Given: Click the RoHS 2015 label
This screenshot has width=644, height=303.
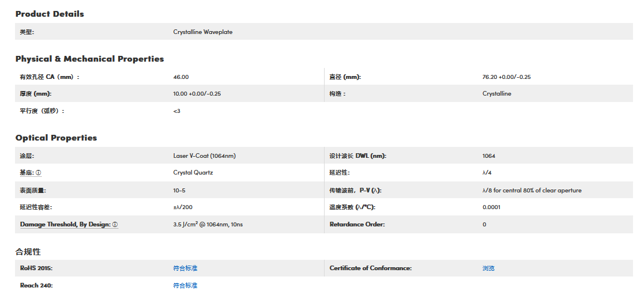Looking at the screenshot, I should click(x=36, y=268).
